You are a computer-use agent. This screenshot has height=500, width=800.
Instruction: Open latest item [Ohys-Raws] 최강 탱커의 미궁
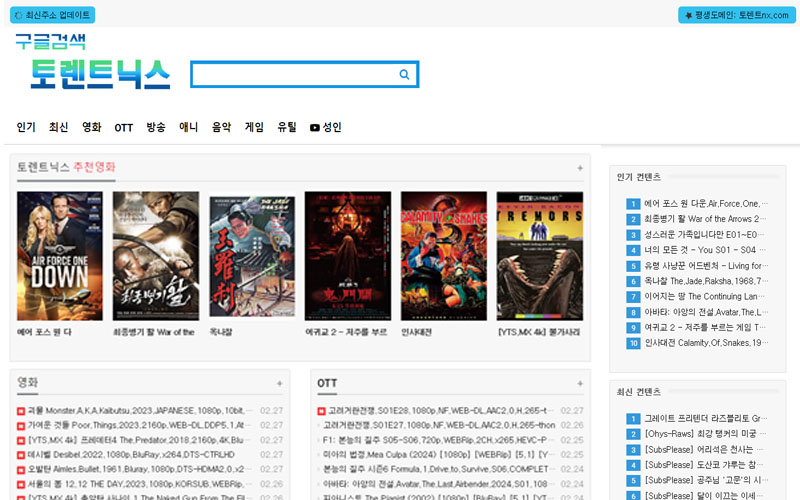[x=705, y=434]
